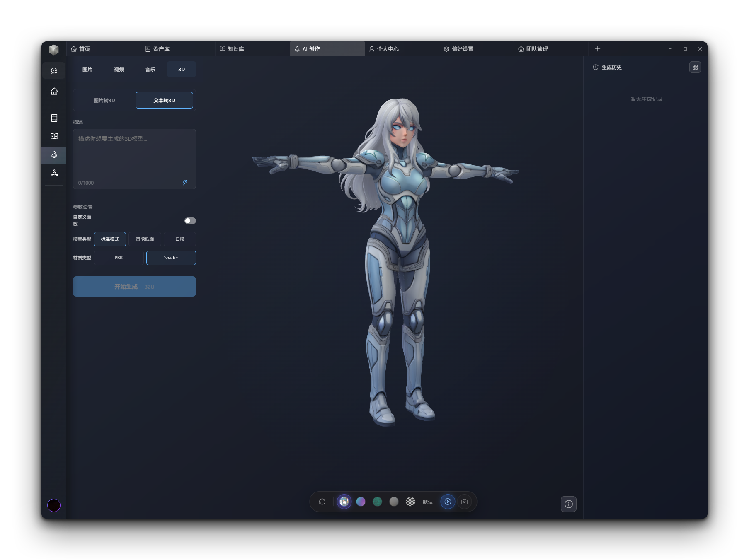749x560 pixels.
Task: Switch to the 视频 creation tab
Action: 119,69
